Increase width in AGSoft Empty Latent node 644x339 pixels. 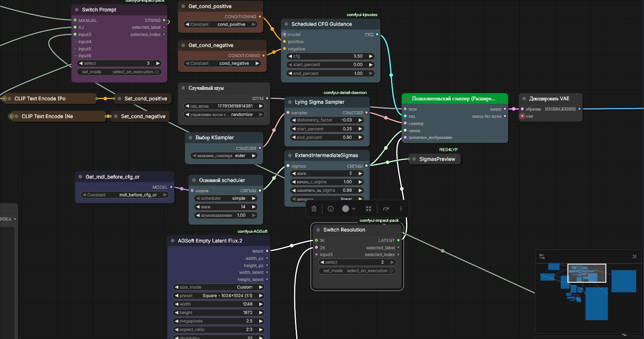261,304
